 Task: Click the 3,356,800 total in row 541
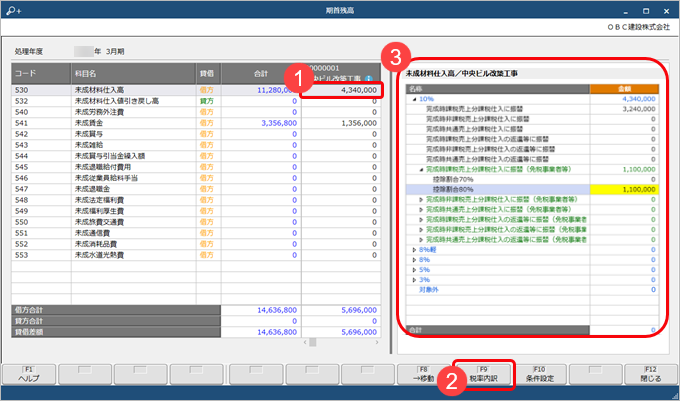pos(261,123)
